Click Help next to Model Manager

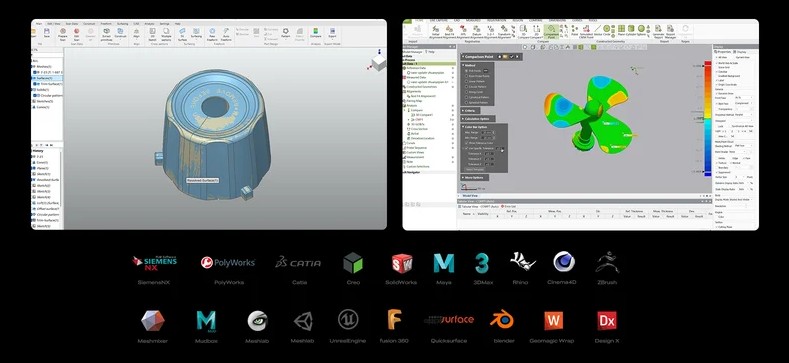[430, 52]
